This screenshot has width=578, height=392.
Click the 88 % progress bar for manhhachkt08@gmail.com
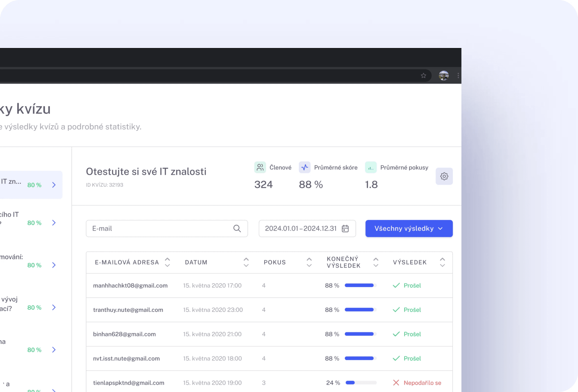[x=360, y=285]
